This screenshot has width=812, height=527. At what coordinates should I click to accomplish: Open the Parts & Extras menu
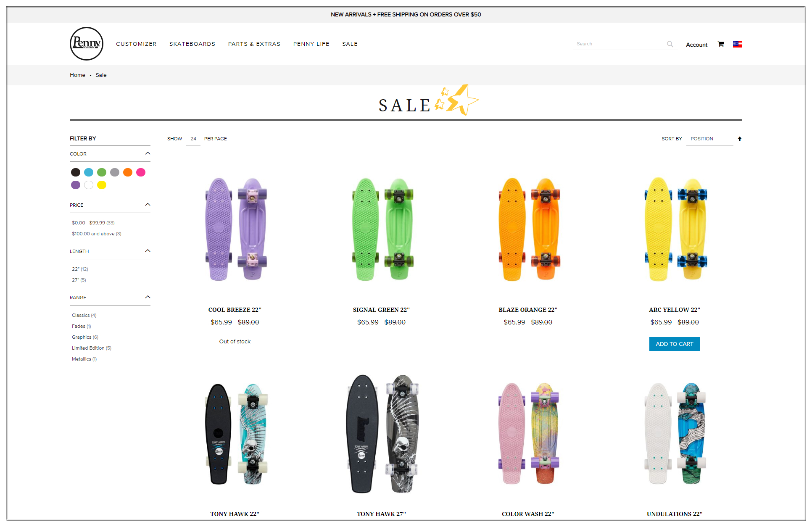(x=254, y=44)
